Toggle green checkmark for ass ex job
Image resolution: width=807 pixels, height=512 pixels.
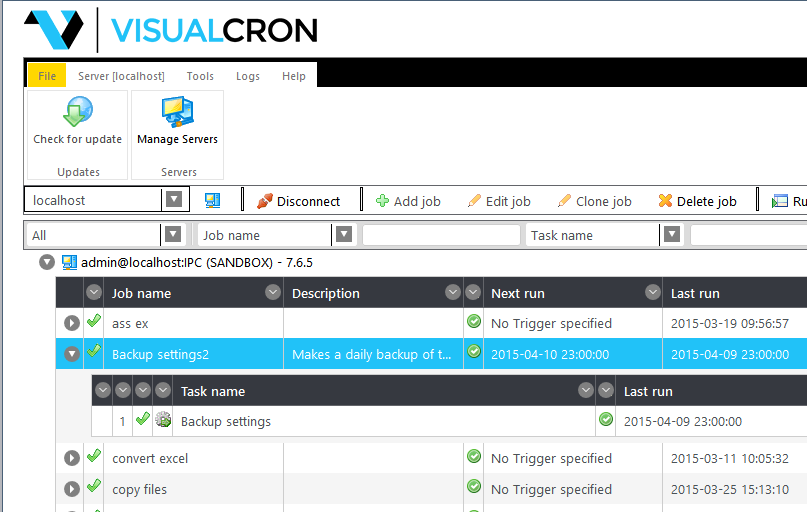(94, 322)
